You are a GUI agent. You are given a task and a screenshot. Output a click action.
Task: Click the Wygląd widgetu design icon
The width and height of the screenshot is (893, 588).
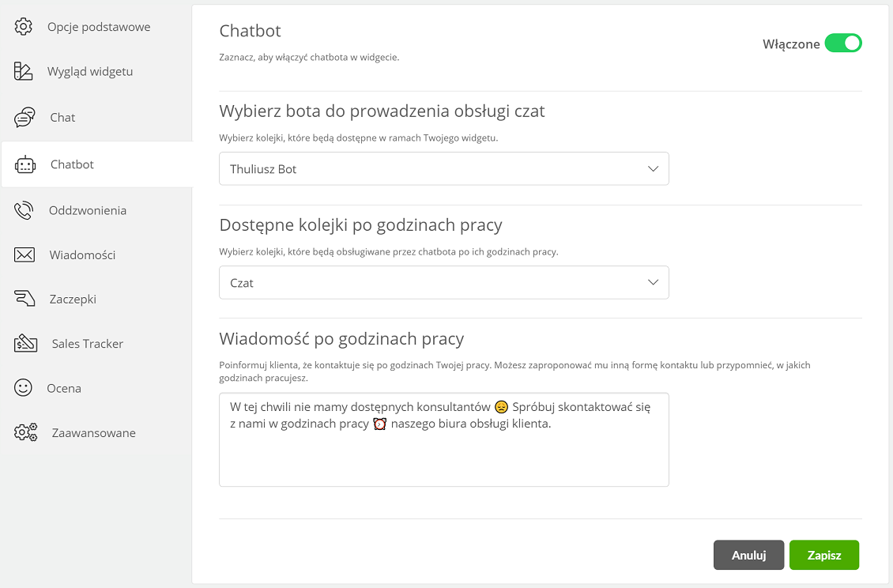[x=24, y=71]
